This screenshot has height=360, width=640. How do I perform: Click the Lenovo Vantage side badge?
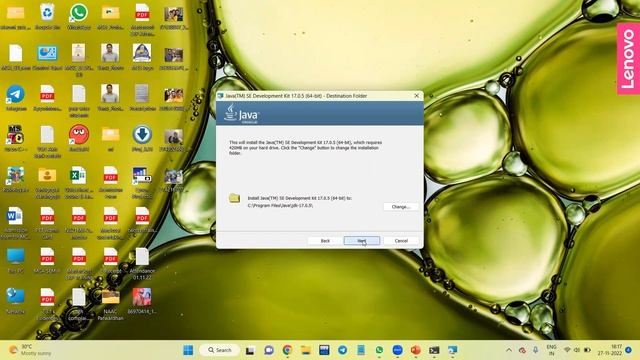[628, 59]
